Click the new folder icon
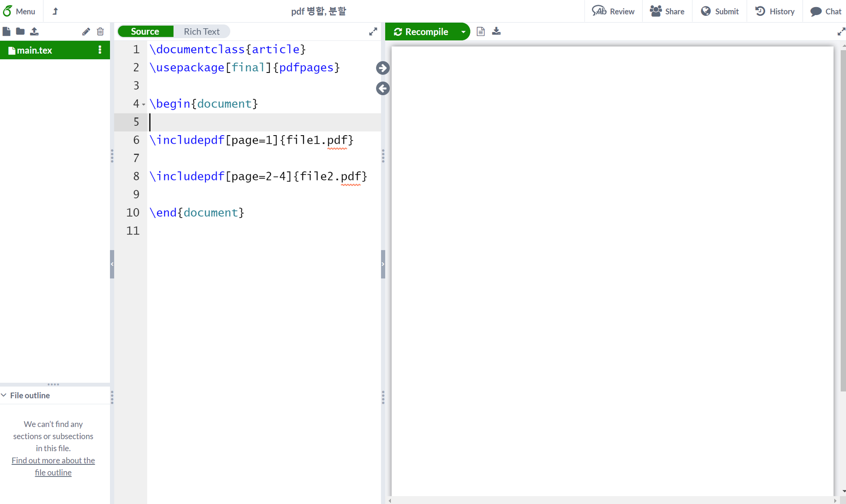This screenshot has height=504, width=846. 20,32
